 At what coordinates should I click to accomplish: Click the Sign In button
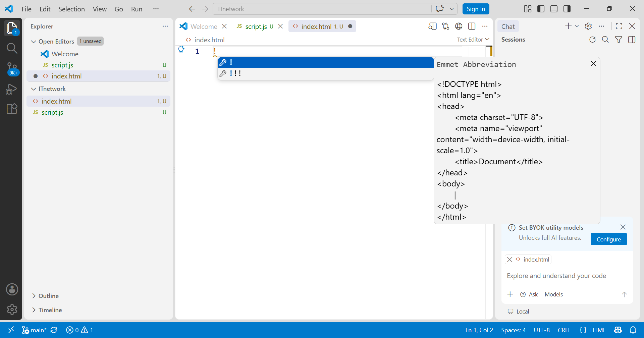point(476,9)
